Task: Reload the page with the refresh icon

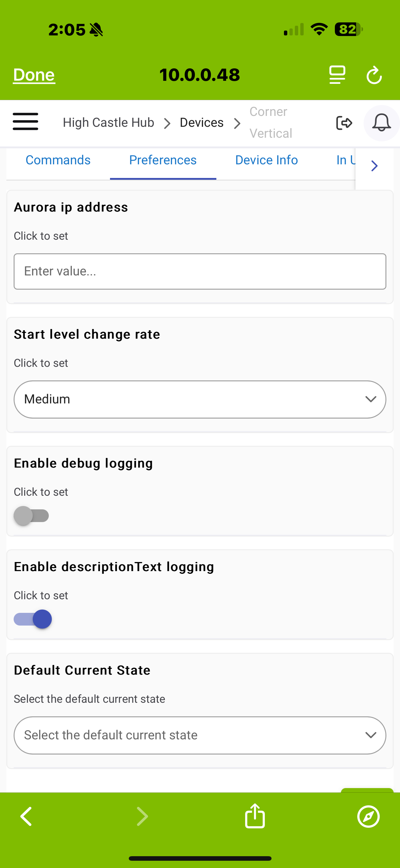Action: pyautogui.click(x=374, y=75)
